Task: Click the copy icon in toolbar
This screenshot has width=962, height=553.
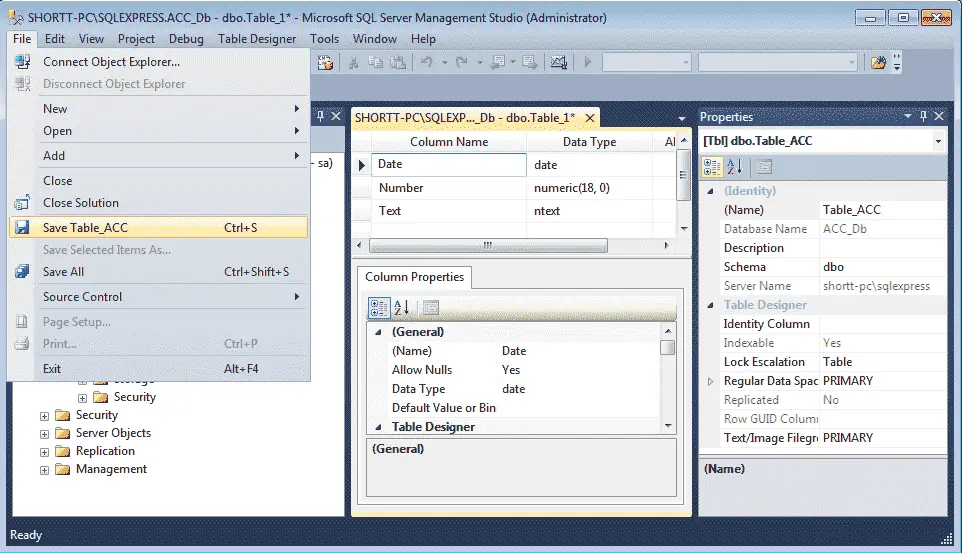Action: [375, 62]
